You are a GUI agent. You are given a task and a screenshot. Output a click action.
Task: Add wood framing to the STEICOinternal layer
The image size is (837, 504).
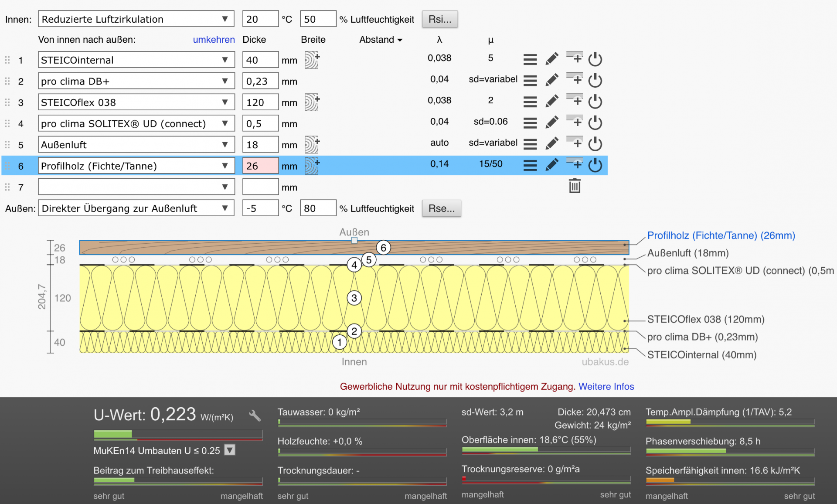point(312,60)
